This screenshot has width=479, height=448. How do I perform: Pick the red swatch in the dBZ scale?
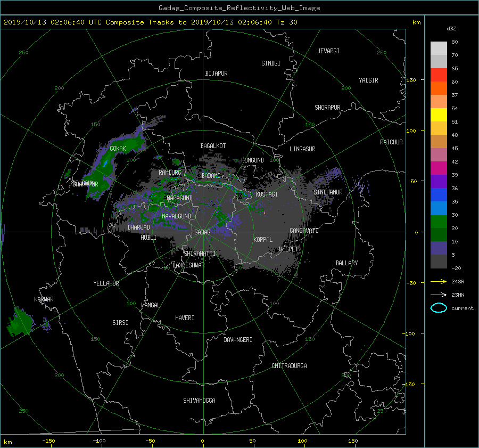(x=439, y=75)
